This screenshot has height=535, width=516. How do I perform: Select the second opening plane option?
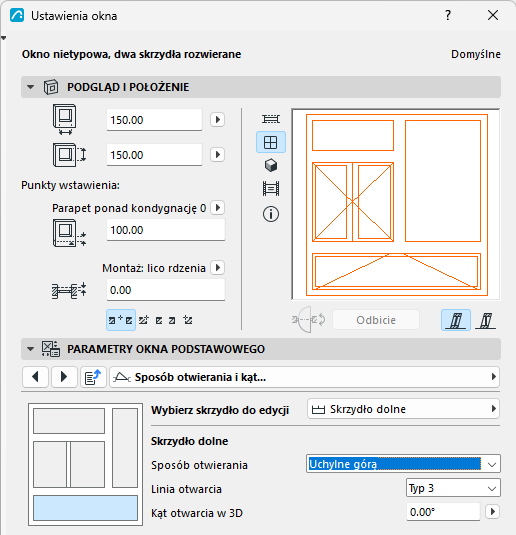pos(486,320)
